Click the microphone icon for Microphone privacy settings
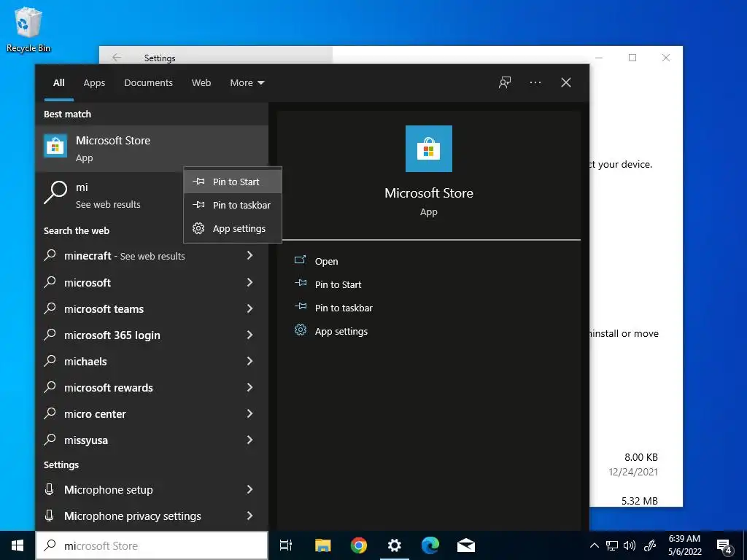Image resolution: width=747 pixels, height=560 pixels. point(49,516)
